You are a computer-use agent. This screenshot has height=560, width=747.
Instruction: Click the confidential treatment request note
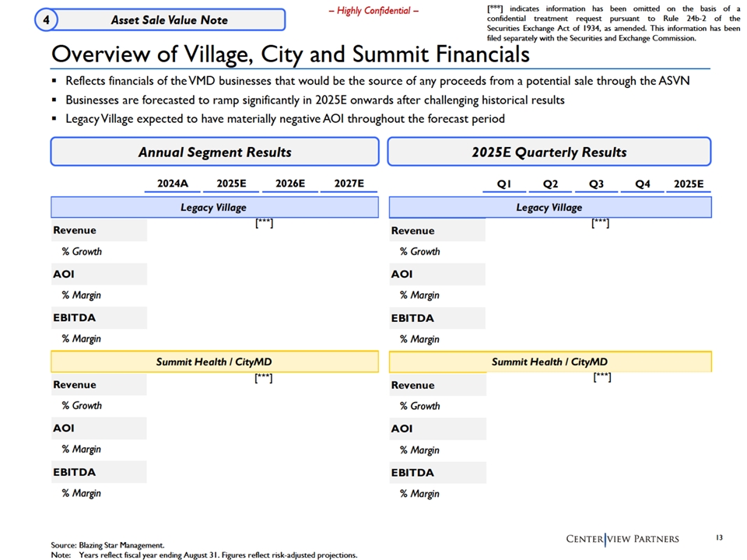pos(614,23)
